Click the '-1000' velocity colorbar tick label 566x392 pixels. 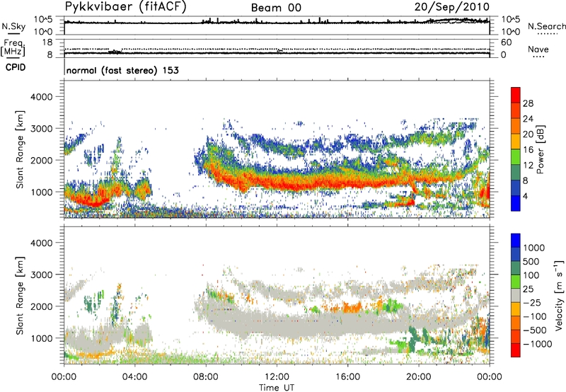[x=537, y=344]
